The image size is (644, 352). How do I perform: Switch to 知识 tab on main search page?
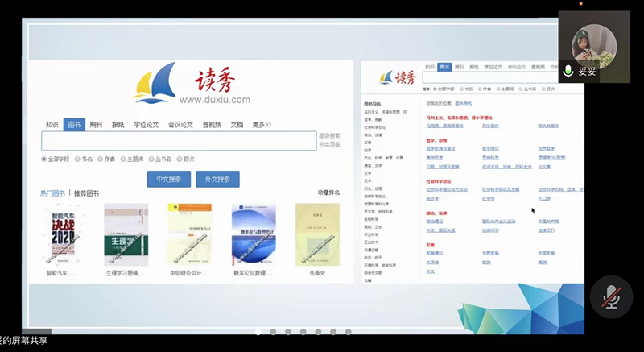52,125
